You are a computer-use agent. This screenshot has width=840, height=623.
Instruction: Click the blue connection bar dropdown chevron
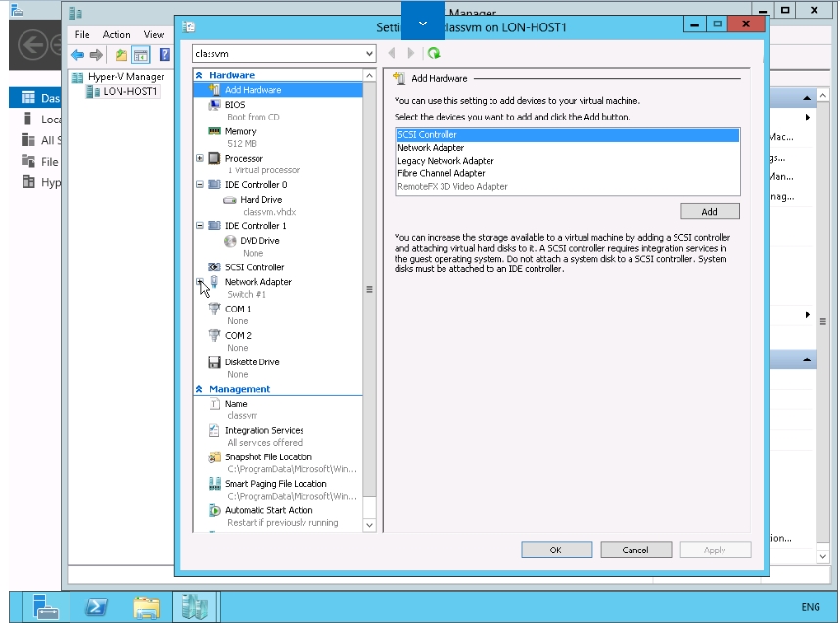point(423,24)
